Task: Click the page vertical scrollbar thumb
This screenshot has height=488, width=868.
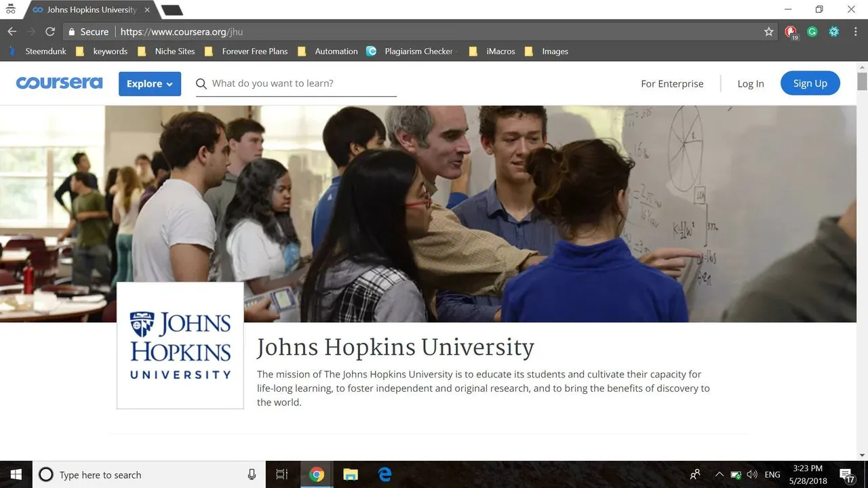Action: (x=862, y=81)
